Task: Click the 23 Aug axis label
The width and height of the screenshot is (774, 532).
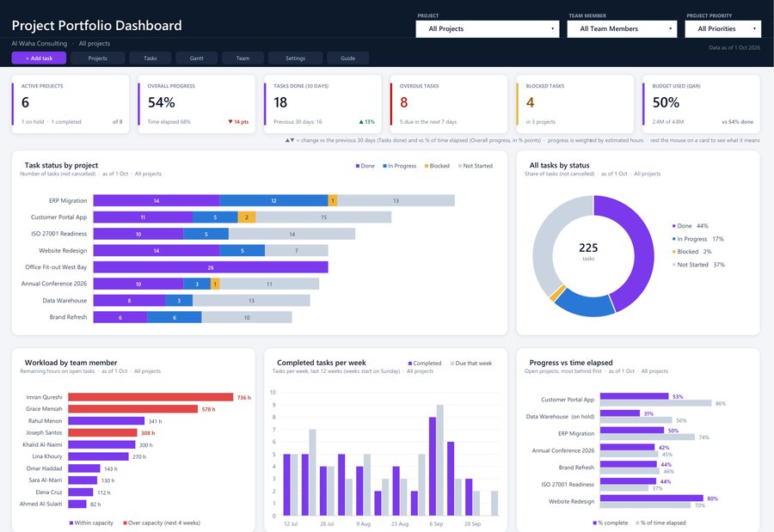Action: coord(400,523)
